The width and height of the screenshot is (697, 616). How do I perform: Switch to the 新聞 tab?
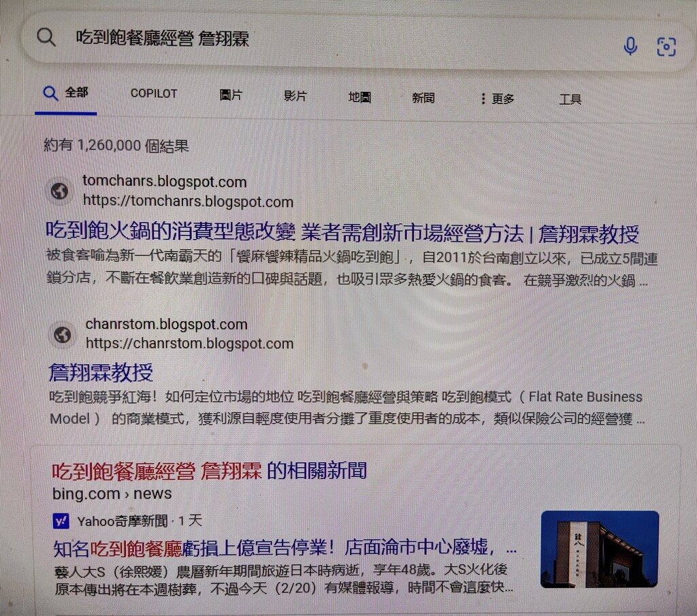tap(423, 98)
